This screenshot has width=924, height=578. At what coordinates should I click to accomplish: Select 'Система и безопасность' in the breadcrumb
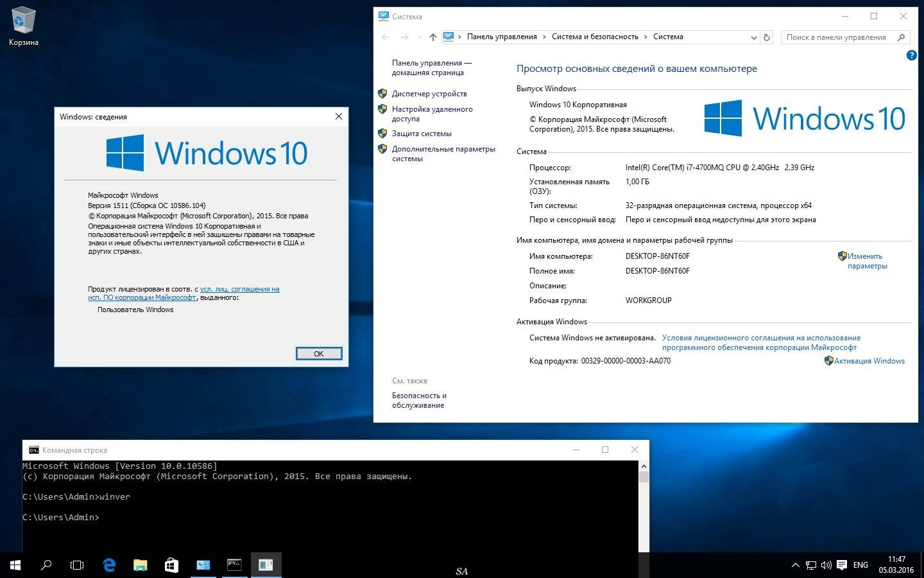click(x=595, y=37)
